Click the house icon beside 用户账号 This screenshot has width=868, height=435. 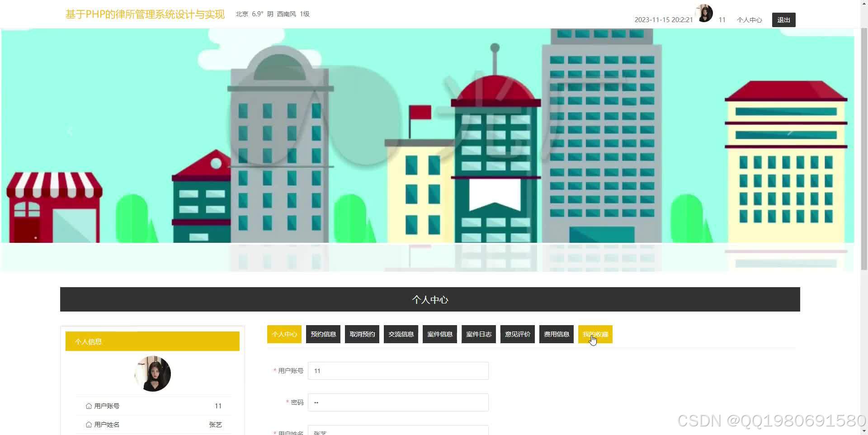click(89, 406)
